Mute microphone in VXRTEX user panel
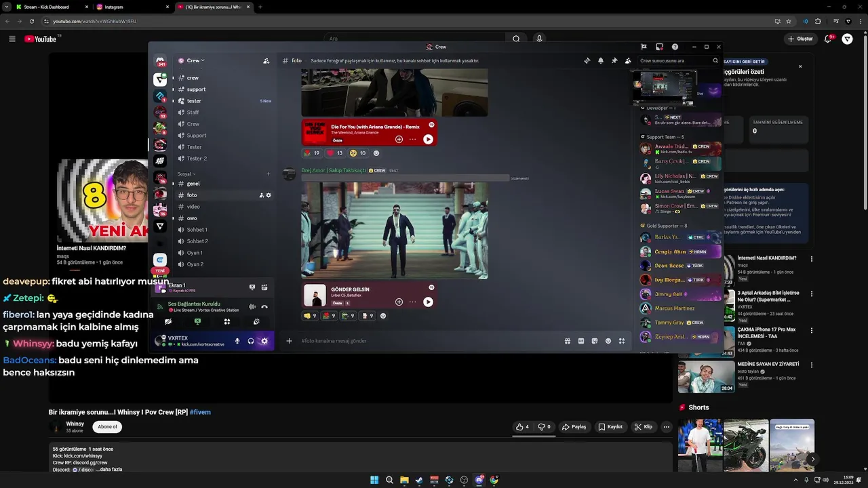Screen dimensions: 868x488 pos(237,341)
